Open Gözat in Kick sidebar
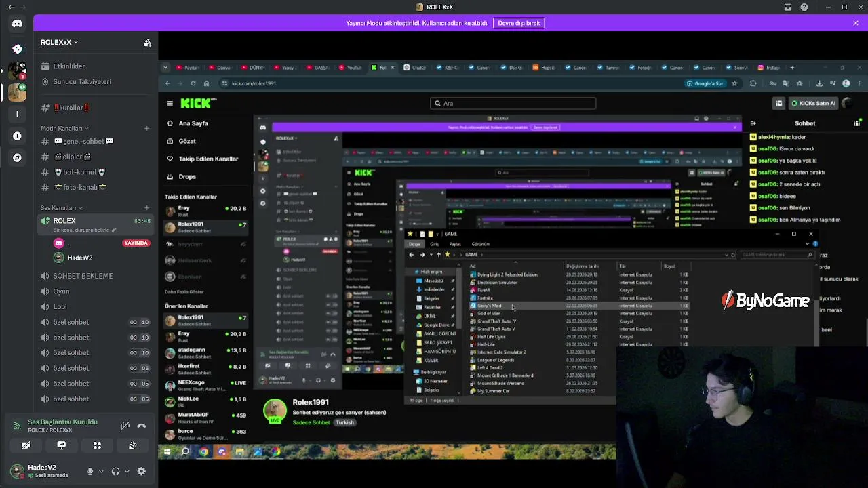Viewport: 868px width, 488px height. pyautogui.click(x=206, y=141)
